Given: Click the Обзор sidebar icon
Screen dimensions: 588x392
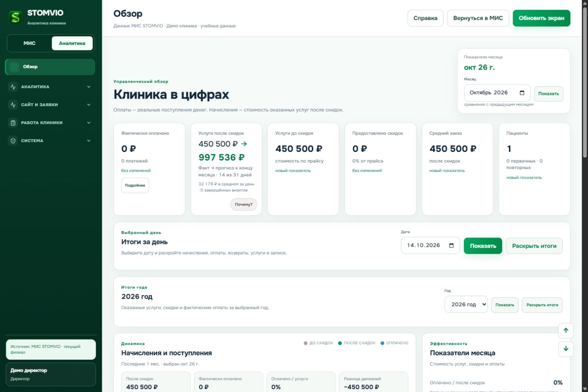Looking at the screenshot, I should pyautogui.click(x=14, y=67).
